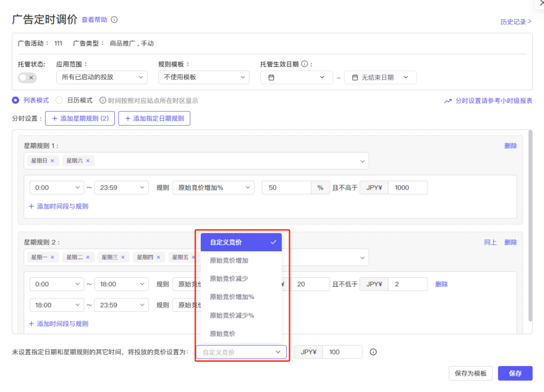
Task: Select the 日历模式 radio button
Action: tap(59, 100)
